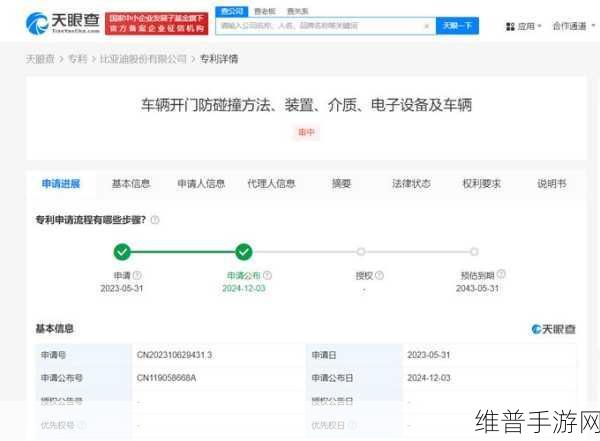This screenshot has height=441, width=600.
Task: Click the green checkmark for 申请 step
Action: click(122, 252)
